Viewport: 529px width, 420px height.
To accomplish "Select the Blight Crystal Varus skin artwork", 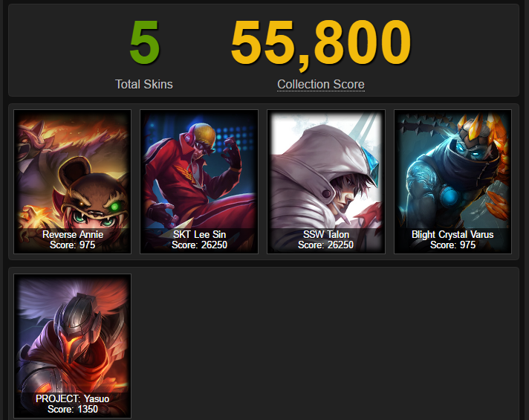I will tap(452, 181).
